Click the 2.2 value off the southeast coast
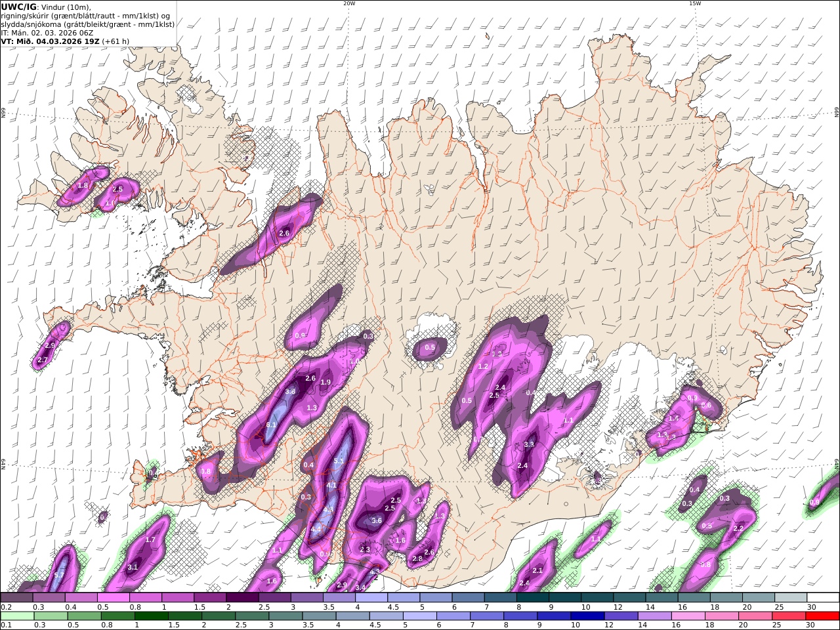 [738, 528]
